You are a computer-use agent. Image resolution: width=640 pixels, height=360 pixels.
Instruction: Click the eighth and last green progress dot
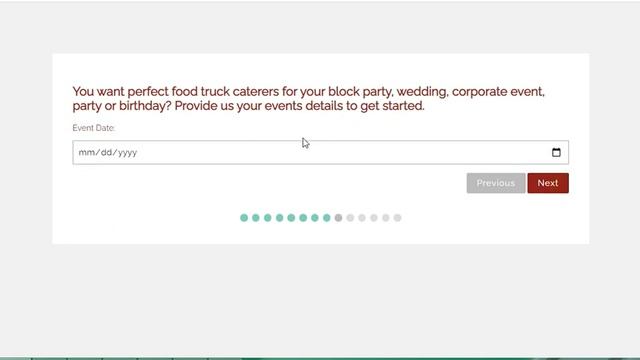327,218
